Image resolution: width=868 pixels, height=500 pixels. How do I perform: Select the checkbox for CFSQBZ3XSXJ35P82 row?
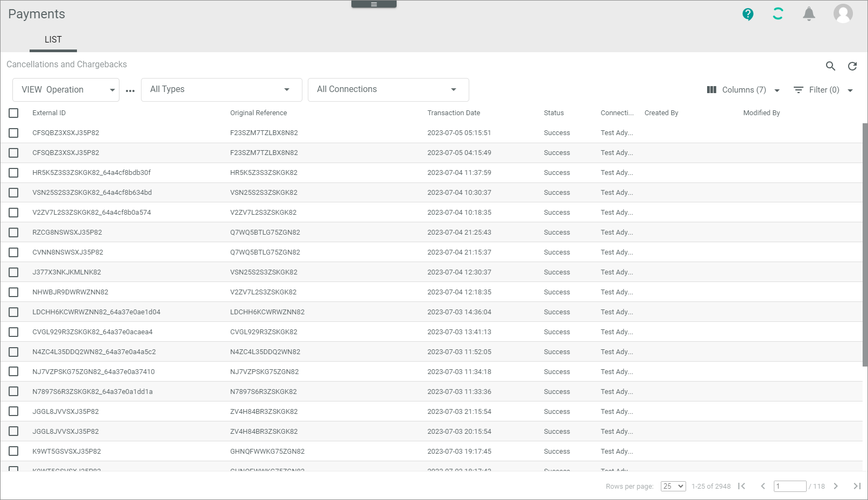[13, 133]
